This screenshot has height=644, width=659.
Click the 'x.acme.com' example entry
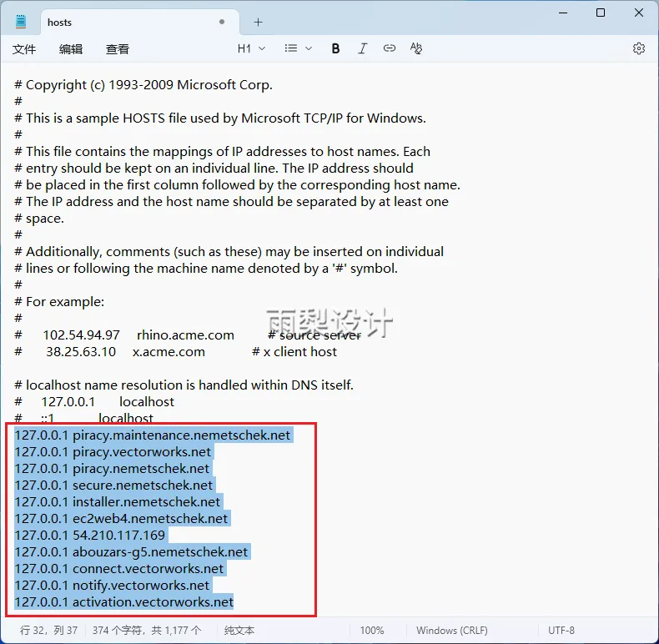[169, 352]
